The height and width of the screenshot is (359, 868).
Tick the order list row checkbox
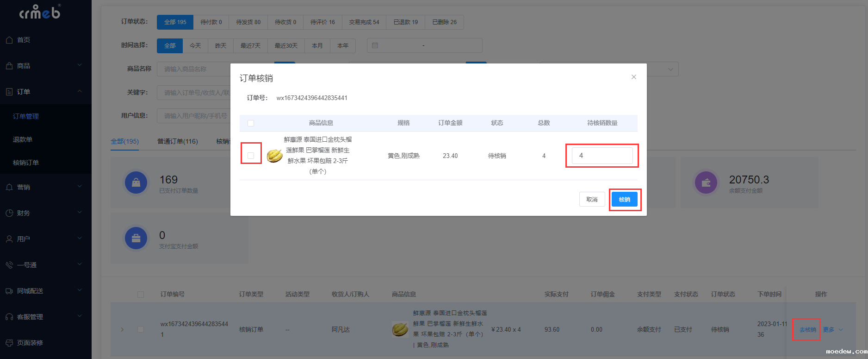tap(141, 329)
